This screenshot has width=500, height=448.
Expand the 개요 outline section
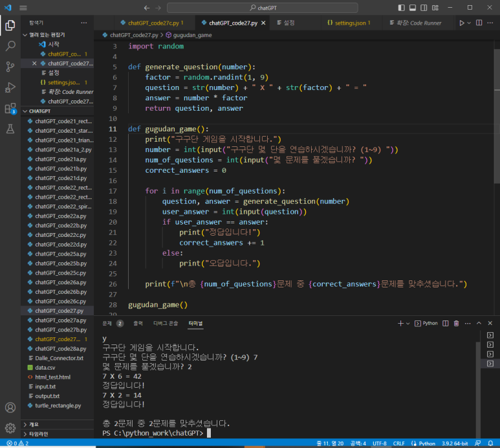click(x=58, y=425)
